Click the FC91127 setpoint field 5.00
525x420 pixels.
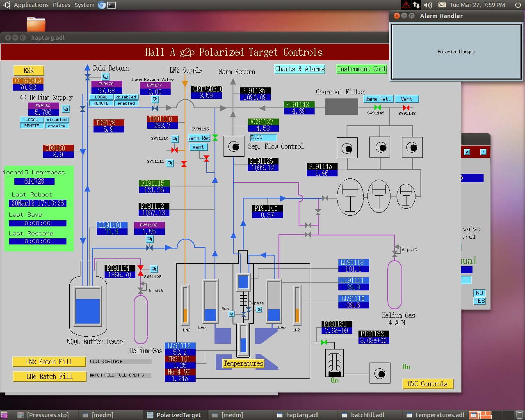pos(263,137)
